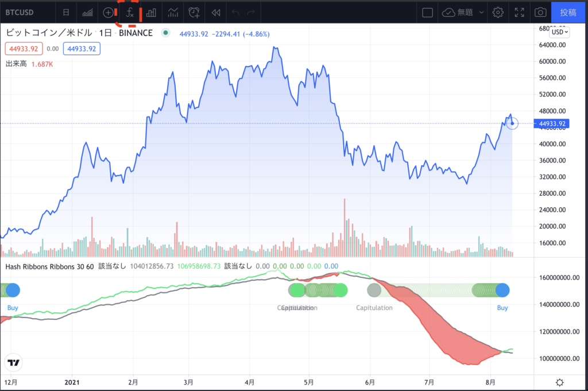Click the current price circle marker on line

[x=512, y=123]
